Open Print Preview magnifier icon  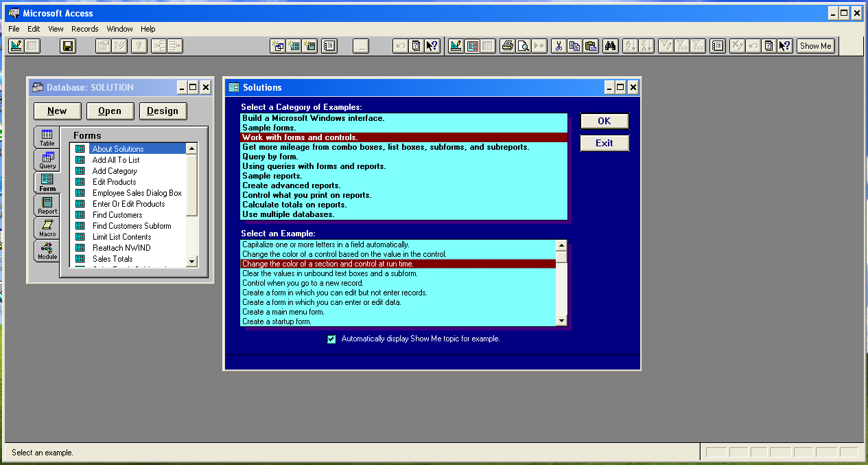(x=524, y=46)
